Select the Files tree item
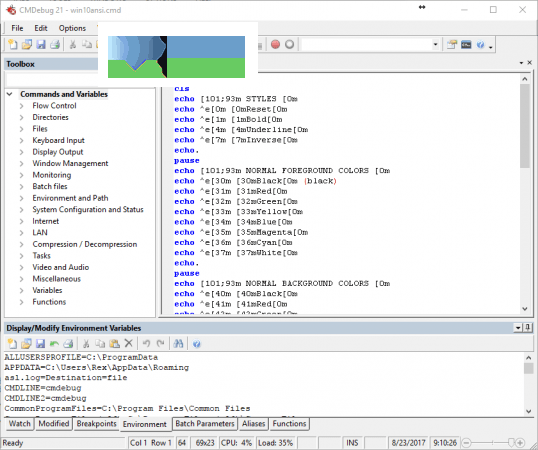This screenshot has height=450, width=538. coord(40,129)
